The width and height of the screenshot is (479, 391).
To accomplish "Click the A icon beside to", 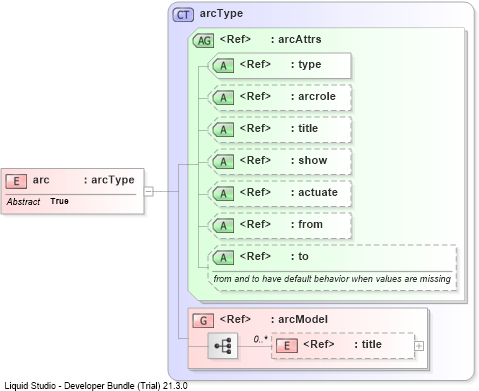I will click(x=223, y=258).
